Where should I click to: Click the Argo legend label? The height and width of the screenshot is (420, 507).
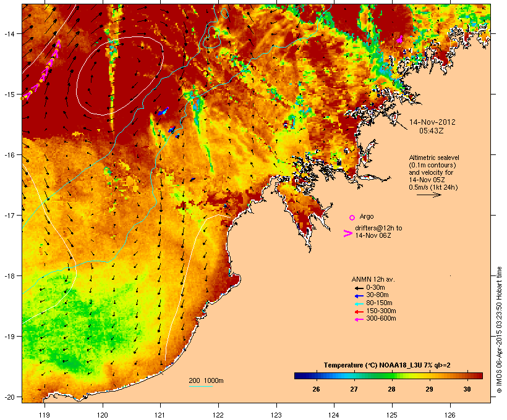pos(367,216)
